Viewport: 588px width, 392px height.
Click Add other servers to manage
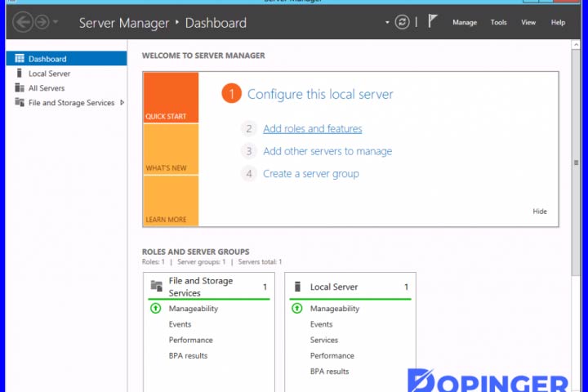(327, 151)
